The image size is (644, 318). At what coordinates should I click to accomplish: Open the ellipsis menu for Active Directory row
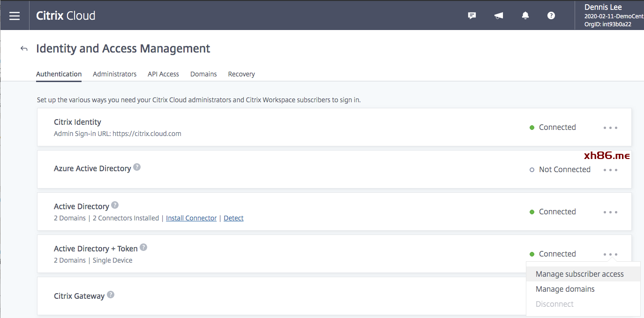coord(610,212)
